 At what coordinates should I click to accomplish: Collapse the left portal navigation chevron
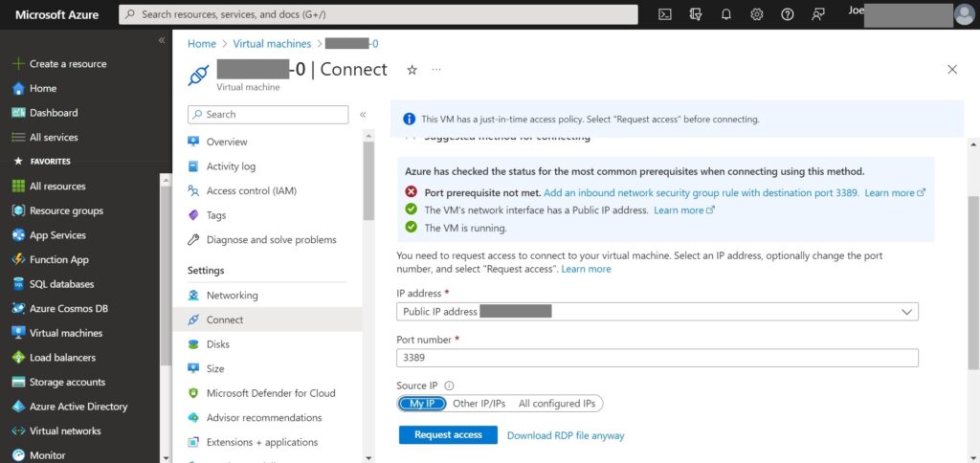click(162, 40)
